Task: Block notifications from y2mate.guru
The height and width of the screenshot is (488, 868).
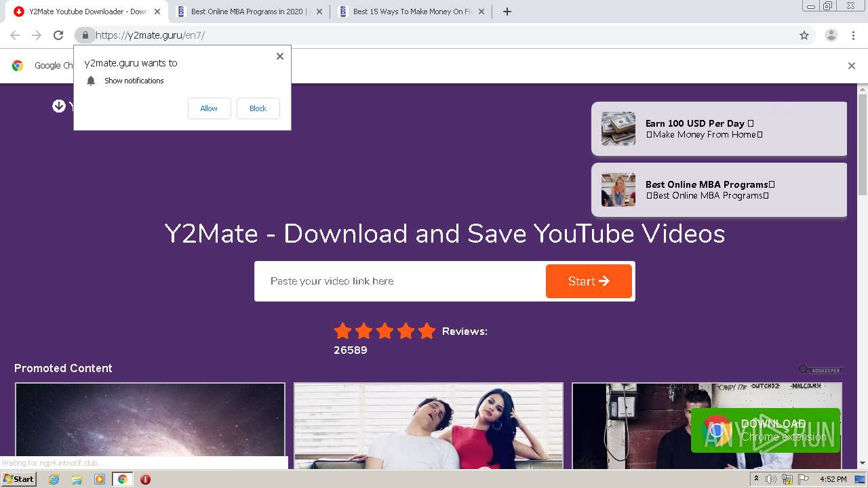Action: click(258, 108)
